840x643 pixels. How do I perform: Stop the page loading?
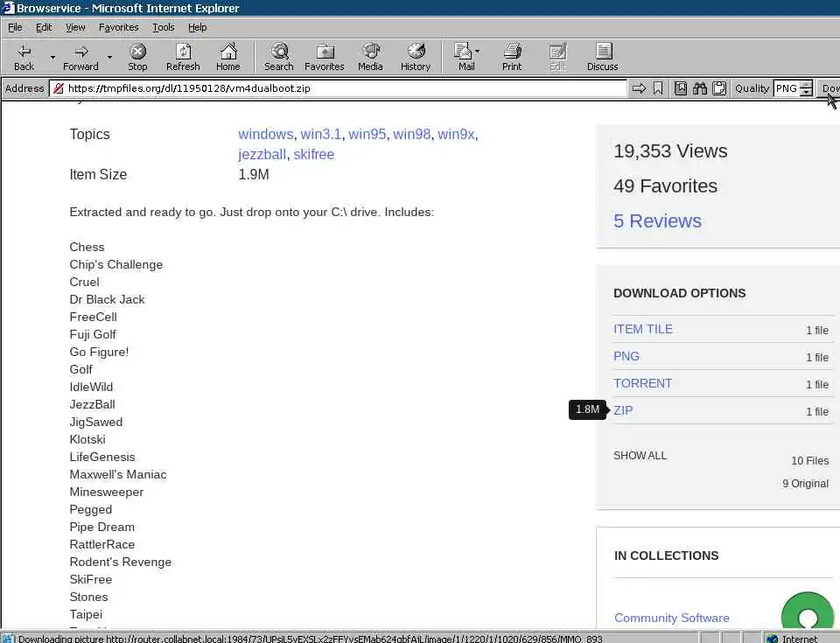tap(137, 57)
